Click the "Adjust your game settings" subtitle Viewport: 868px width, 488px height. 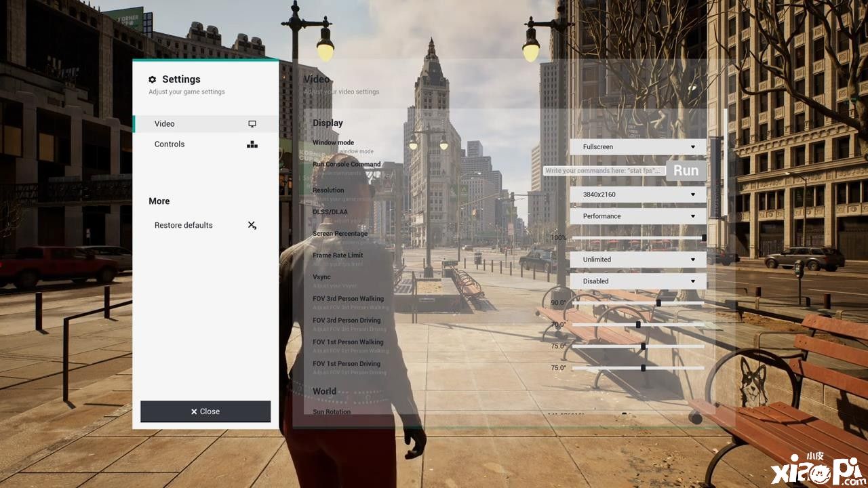pos(186,92)
